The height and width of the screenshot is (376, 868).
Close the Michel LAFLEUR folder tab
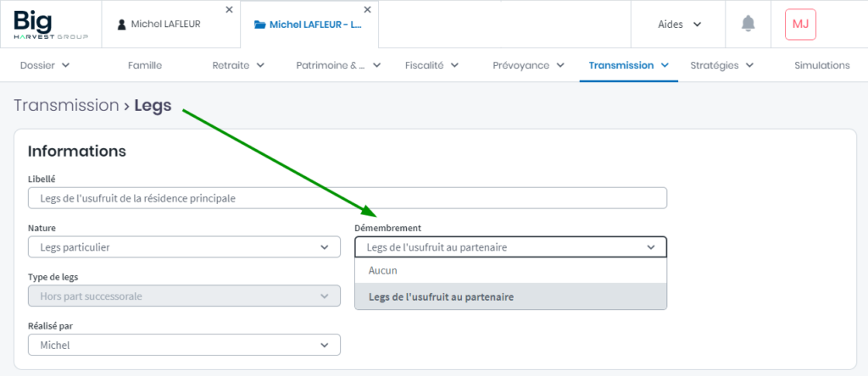367,9
